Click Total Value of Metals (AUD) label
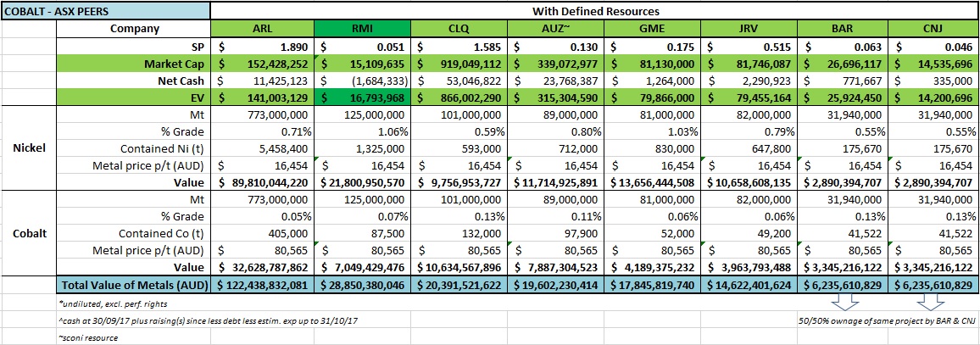This screenshot has width=980, height=345. point(135,284)
